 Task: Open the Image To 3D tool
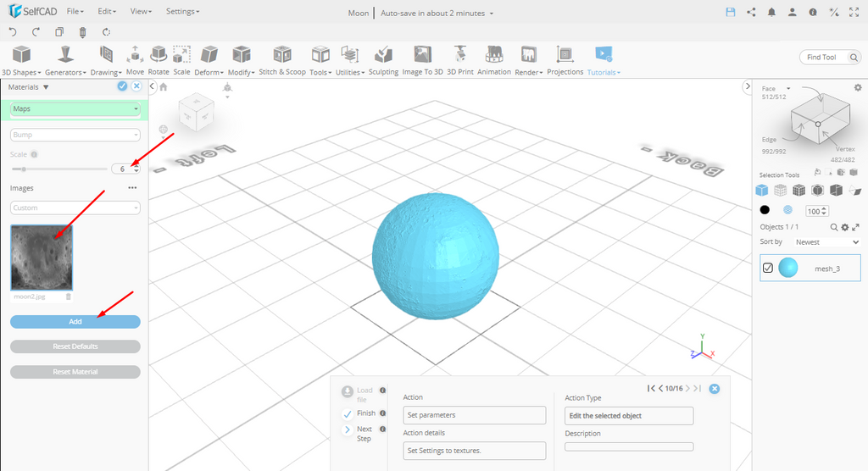pyautogui.click(x=422, y=61)
